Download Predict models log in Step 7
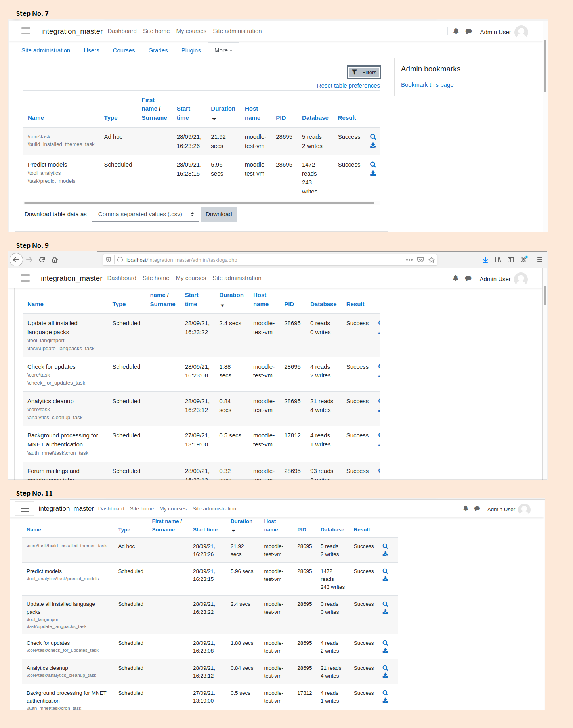The height and width of the screenshot is (728, 573). (x=373, y=173)
